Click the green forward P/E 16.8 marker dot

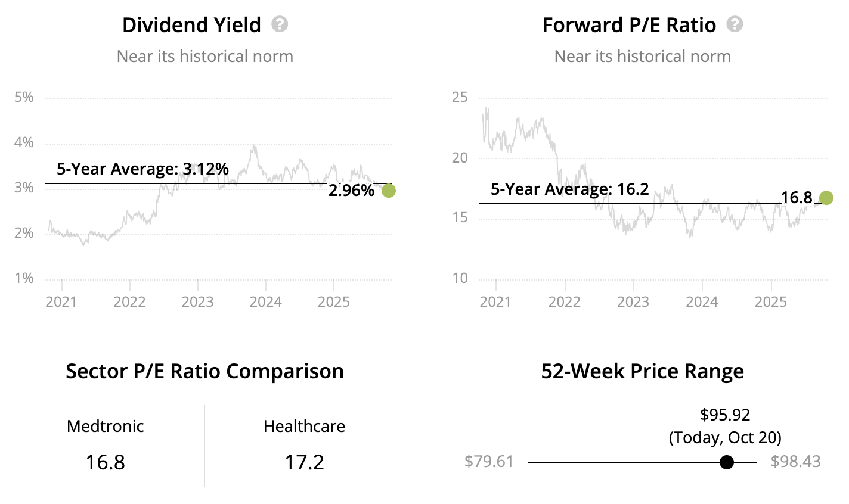click(x=826, y=198)
